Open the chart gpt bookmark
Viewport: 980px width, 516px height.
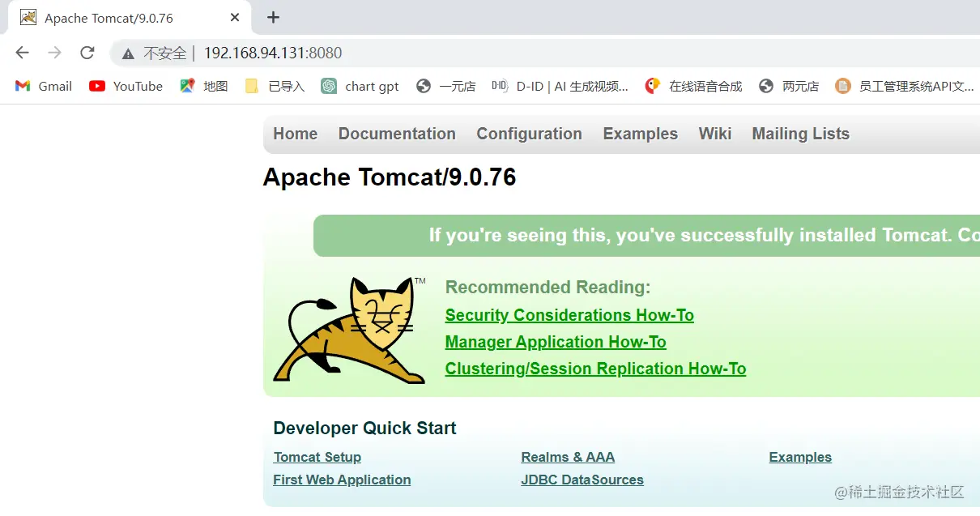coord(360,86)
